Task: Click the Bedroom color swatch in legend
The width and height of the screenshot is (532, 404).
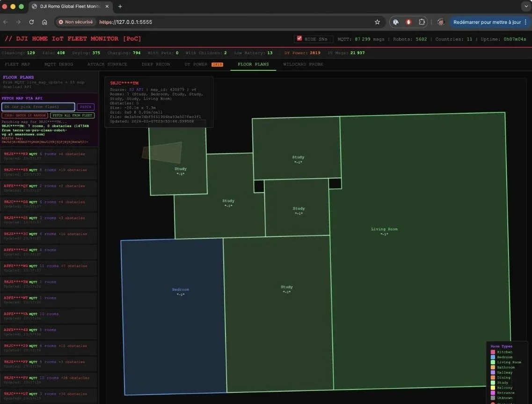Action: 493,357
